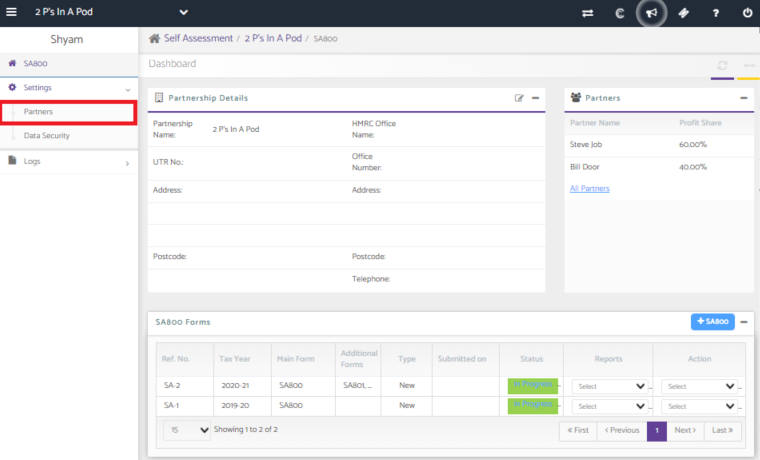Click the Settings gear icon in sidebar
Screen dimensions: 760x460
[13, 87]
